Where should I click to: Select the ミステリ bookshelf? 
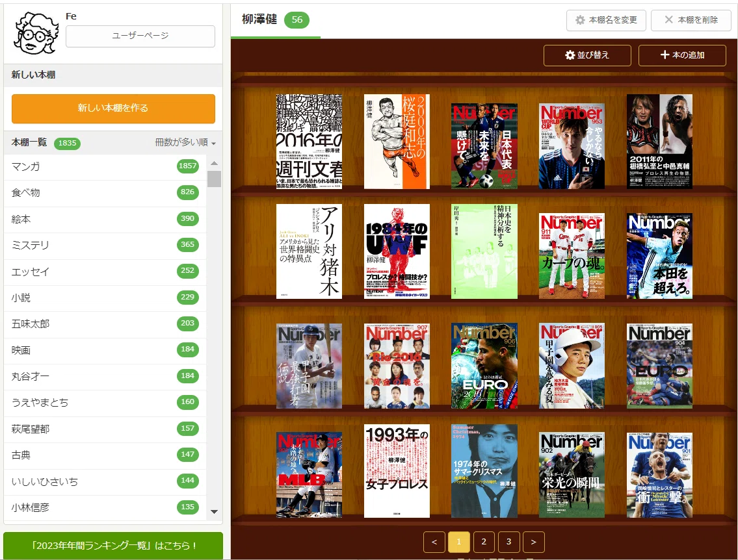(105, 245)
